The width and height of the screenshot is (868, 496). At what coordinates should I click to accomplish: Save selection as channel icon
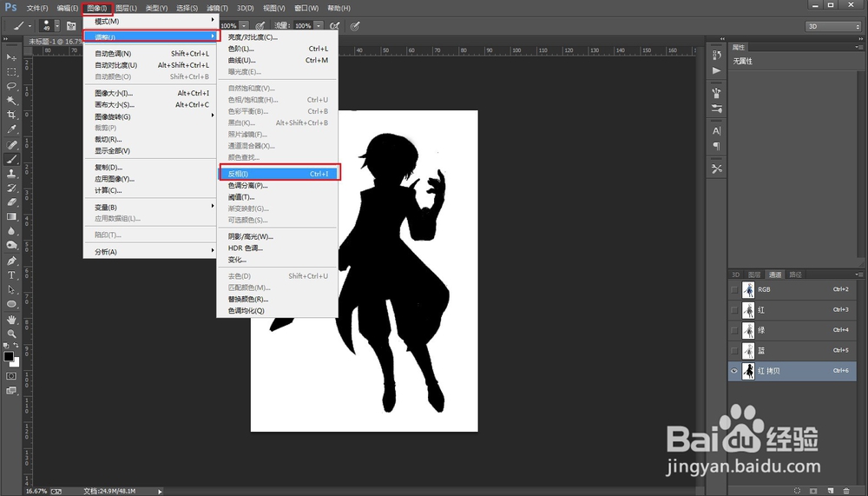[x=813, y=491]
